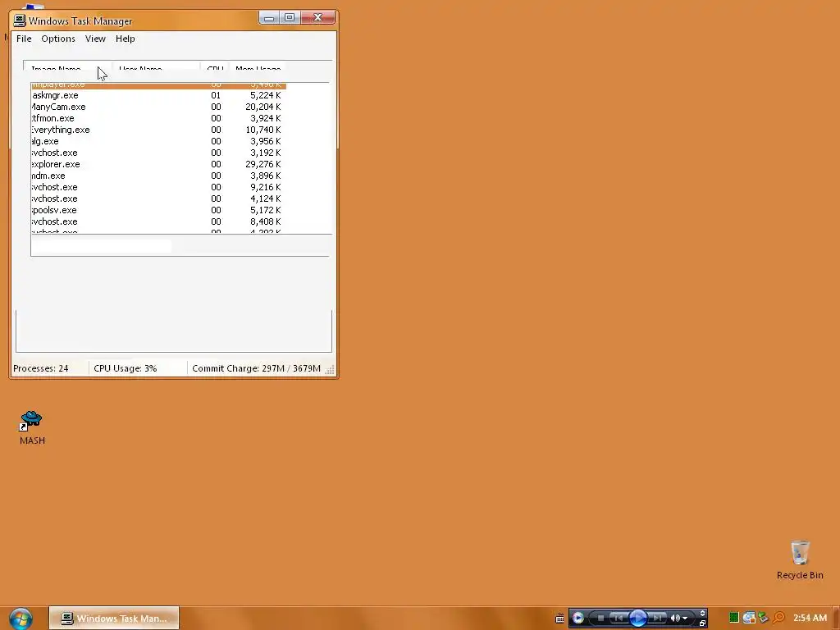Click the Windows Task Manager taskbar button
The height and width of the screenshot is (630, 840).
point(114,619)
